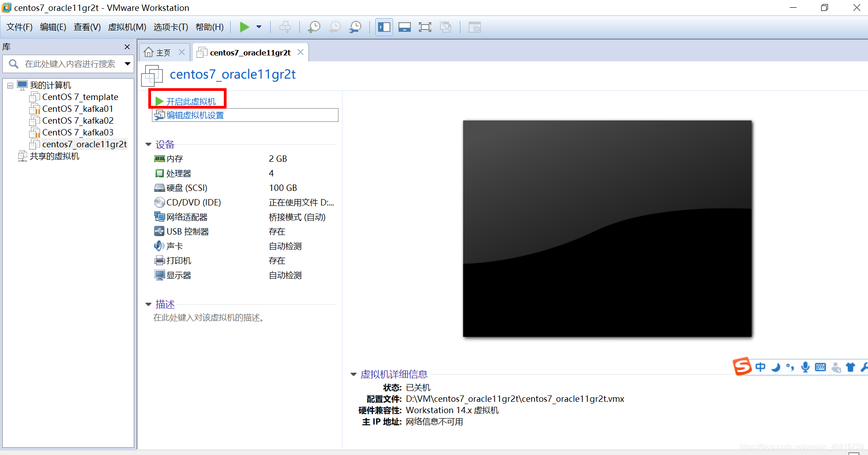Click the 100 GB disk size value
868x455 pixels.
283,188
